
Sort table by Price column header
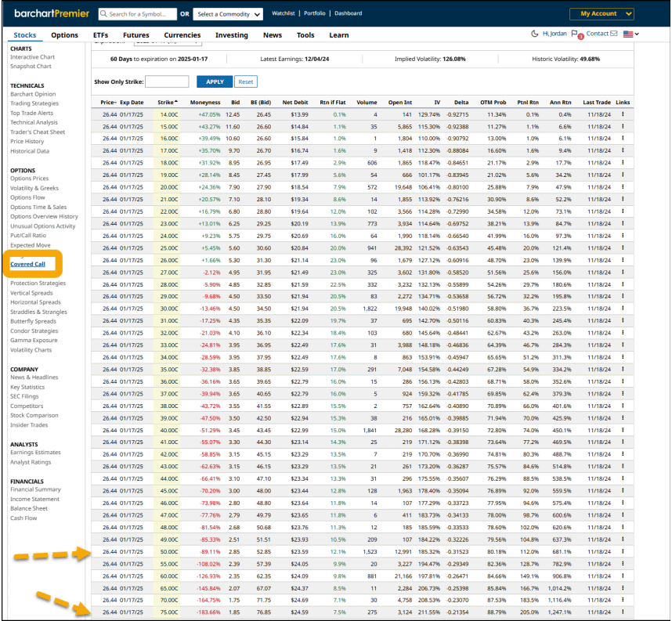[108, 103]
